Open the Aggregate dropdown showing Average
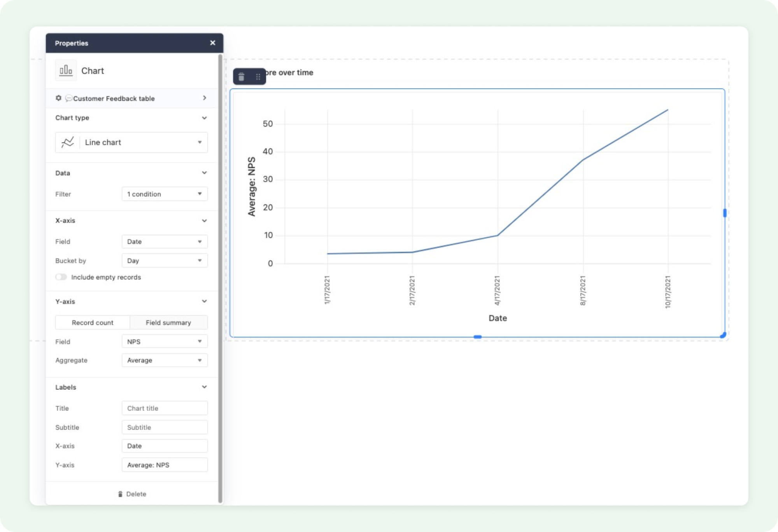This screenshot has width=778, height=532. pos(164,360)
